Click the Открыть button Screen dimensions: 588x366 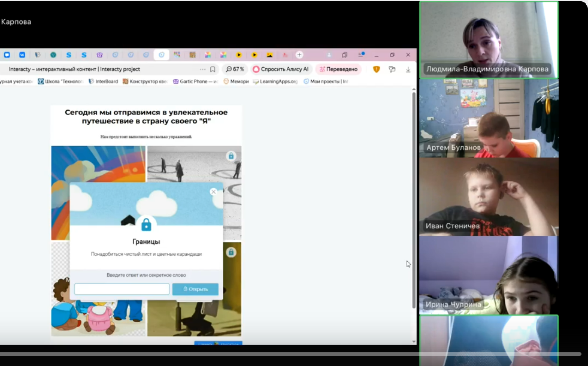click(x=195, y=289)
